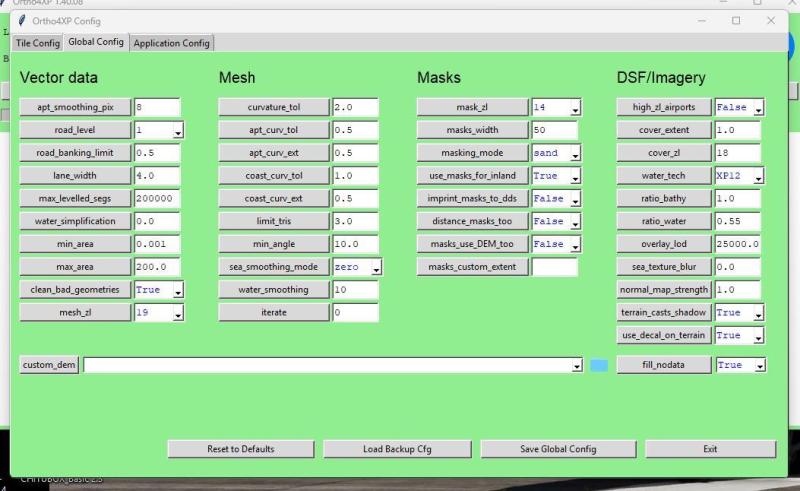The image size is (800, 491).
Task: Select the Global Config tab
Action: pos(96,42)
